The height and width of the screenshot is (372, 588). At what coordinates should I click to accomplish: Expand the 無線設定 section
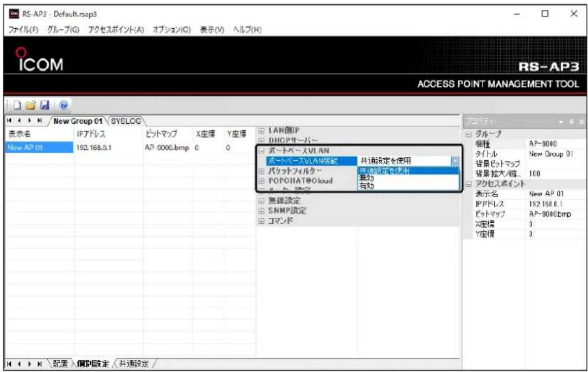click(x=261, y=201)
